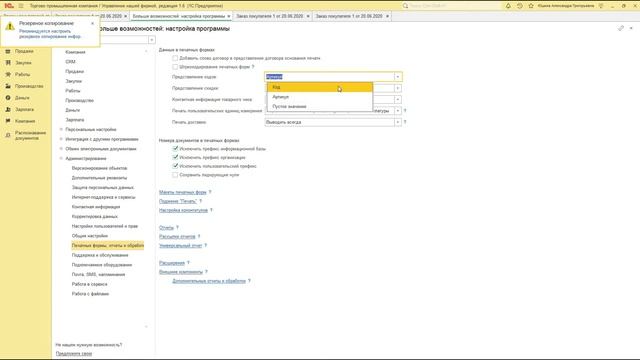Open Дополнительные отчеты и обработки link
This screenshot has width=640, height=360.
click(209, 281)
